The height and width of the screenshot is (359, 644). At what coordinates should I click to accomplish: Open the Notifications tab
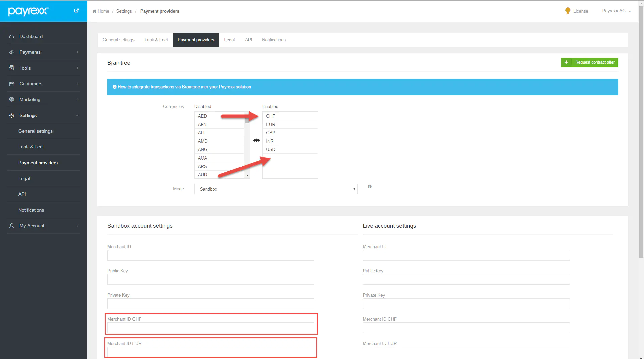click(x=274, y=40)
